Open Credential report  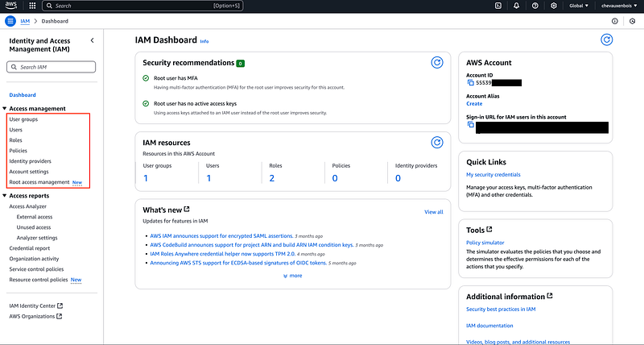[30, 248]
